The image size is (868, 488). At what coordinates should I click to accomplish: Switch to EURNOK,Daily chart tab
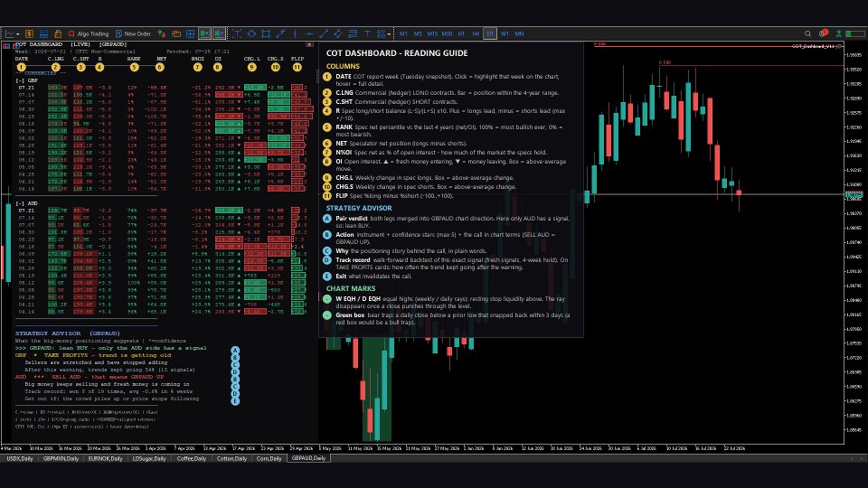pos(105,459)
